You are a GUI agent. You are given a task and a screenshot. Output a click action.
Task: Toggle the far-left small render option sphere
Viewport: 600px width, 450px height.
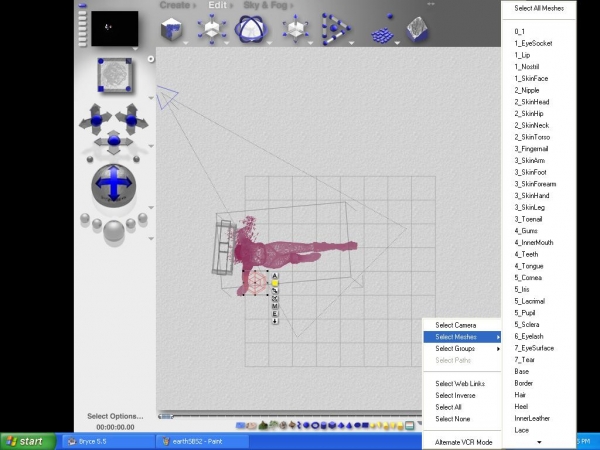click(85, 218)
